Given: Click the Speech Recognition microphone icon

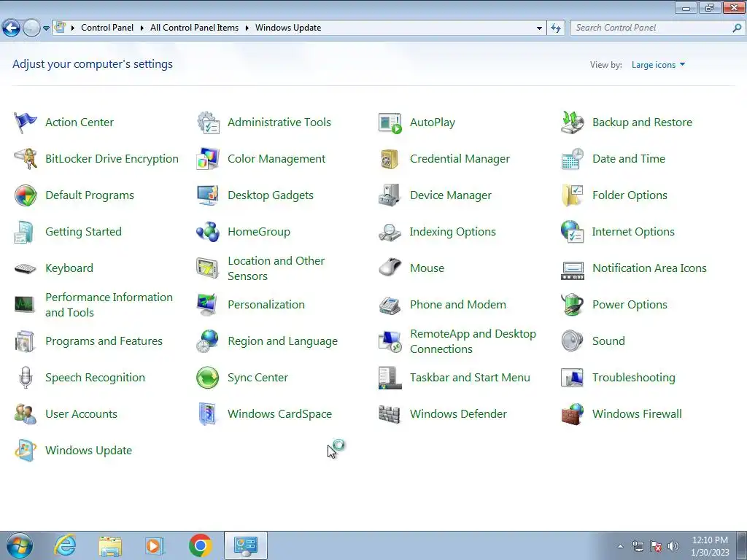Looking at the screenshot, I should coord(26,378).
